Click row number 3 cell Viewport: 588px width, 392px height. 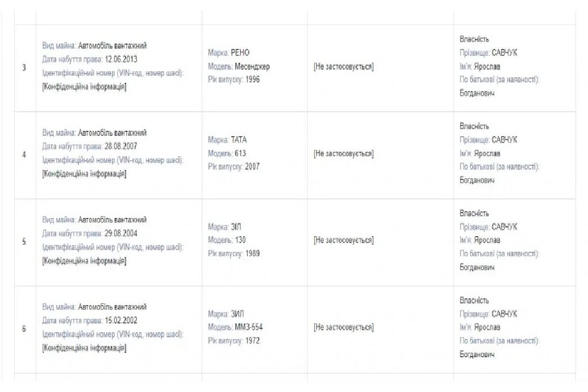(24, 68)
